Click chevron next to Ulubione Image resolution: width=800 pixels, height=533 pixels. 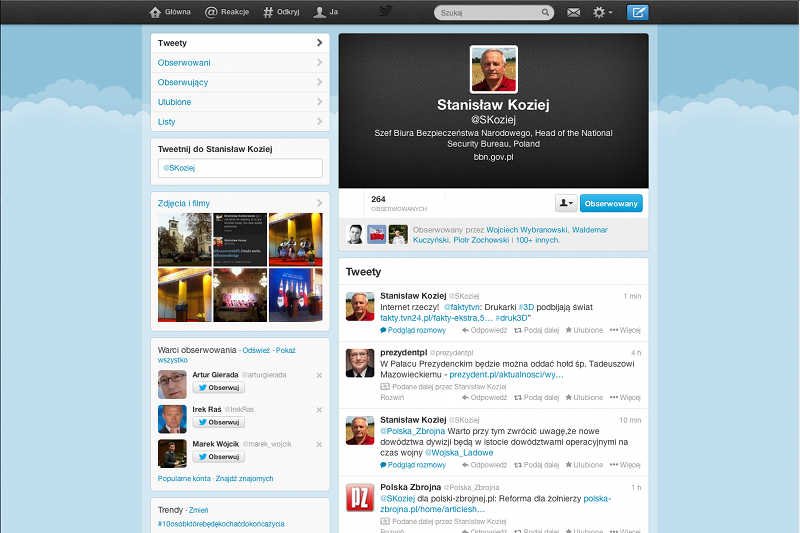coord(319,101)
